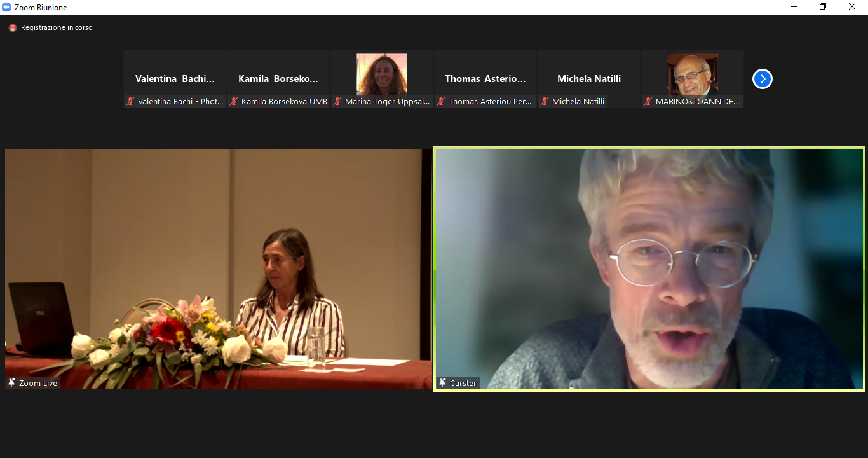Click 'Kamila Borsekova UMB' name label
This screenshot has width=868, height=458.
[x=284, y=102]
